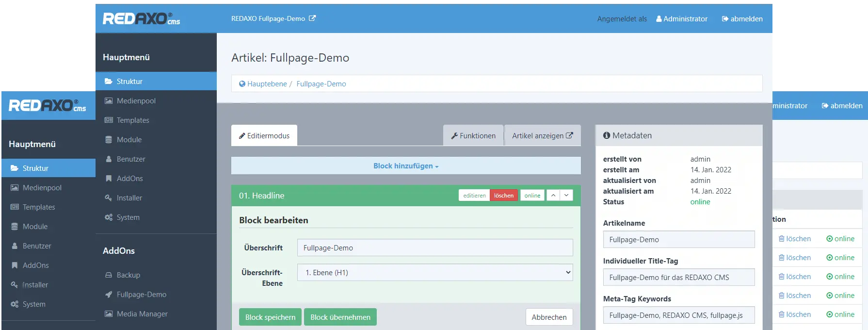Image resolution: width=868 pixels, height=330 pixels.
Task: Toggle online status in first list row
Action: click(840, 239)
